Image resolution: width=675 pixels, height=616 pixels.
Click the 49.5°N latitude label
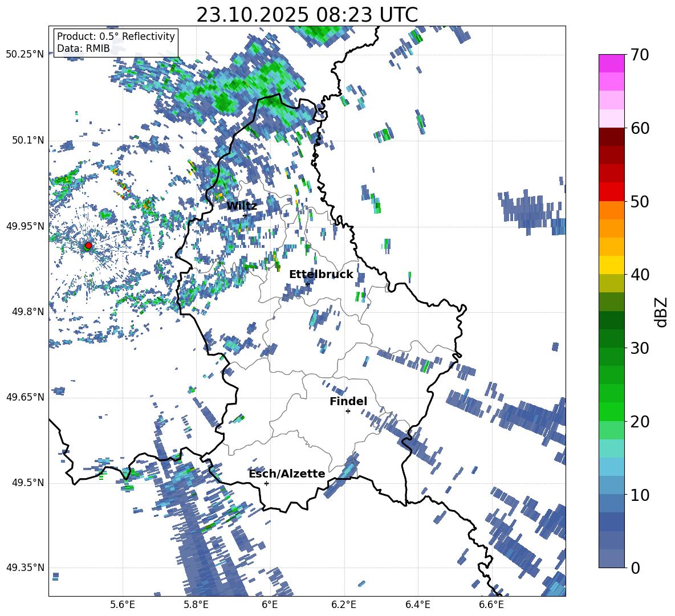coord(29,483)
